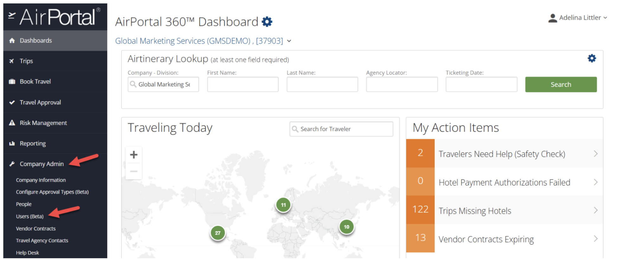Click magnifier icon in Company - Division field
The image size is (644, 260).
pyautogui.click(x=133, y=84)
